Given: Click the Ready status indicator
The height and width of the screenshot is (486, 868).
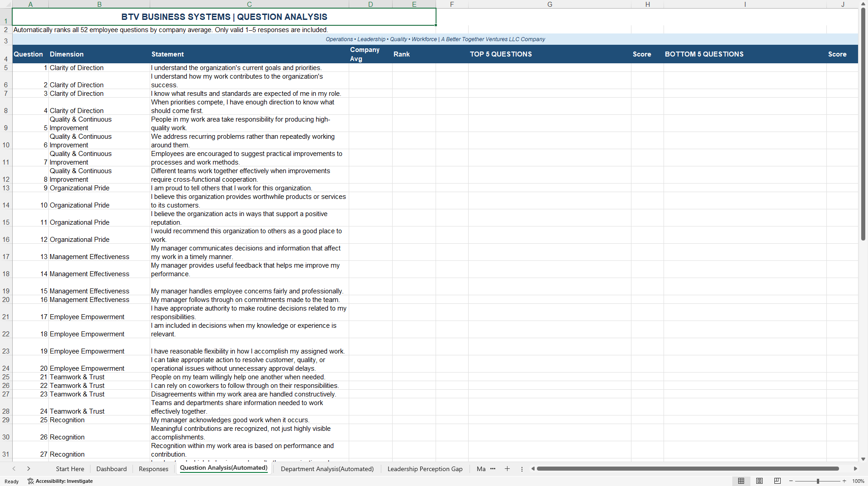Looking at the screenshot, I should [12, 481].
